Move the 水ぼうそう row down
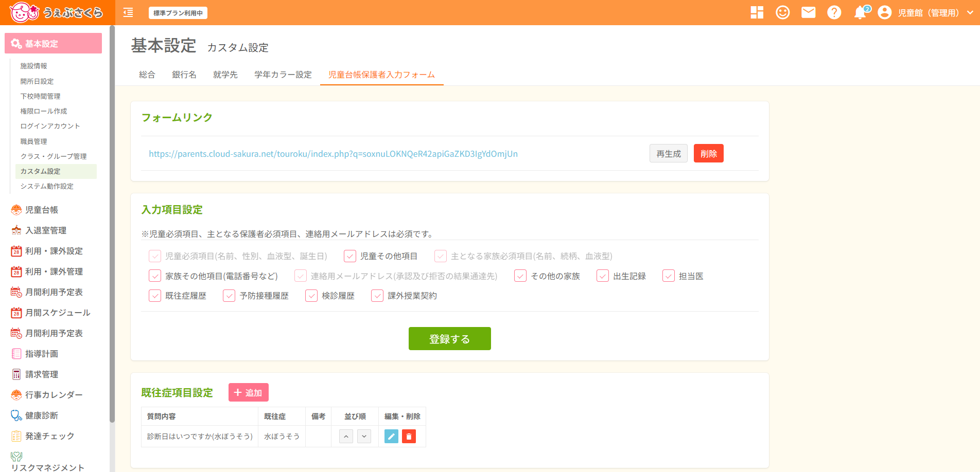The height and width of the screenshot is (472, 980). coord(364,437)
